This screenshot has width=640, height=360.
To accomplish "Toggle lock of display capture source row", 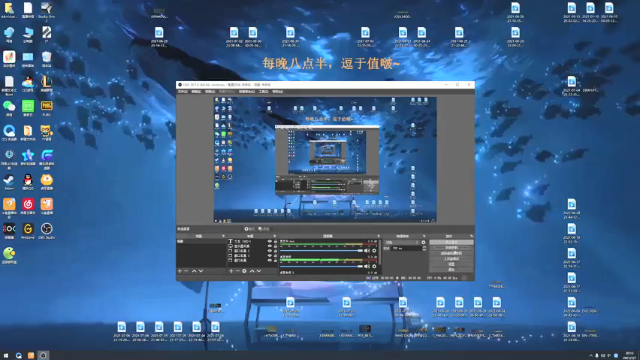I will click(x=275, y=246).
